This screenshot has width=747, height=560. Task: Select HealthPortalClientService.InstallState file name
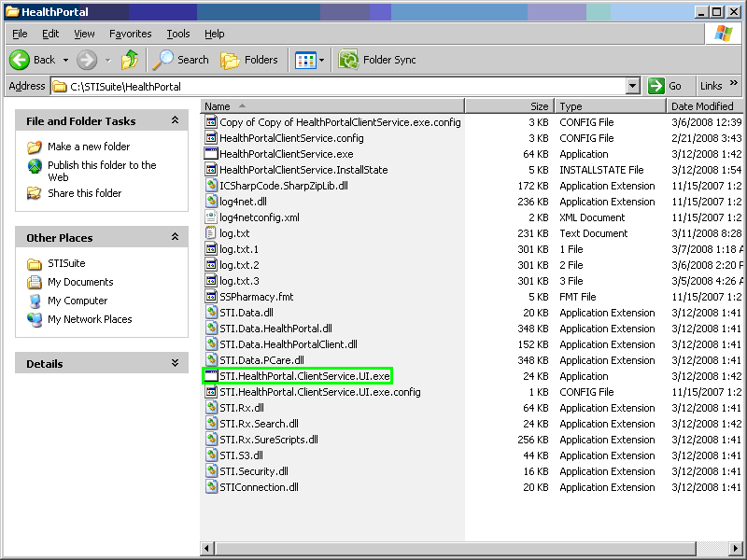point(303,170)
